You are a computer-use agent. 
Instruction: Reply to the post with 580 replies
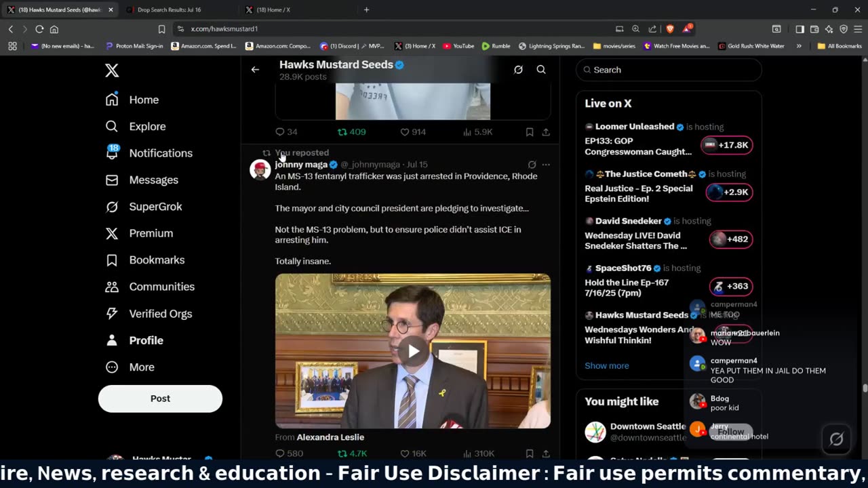coord(289,453)
